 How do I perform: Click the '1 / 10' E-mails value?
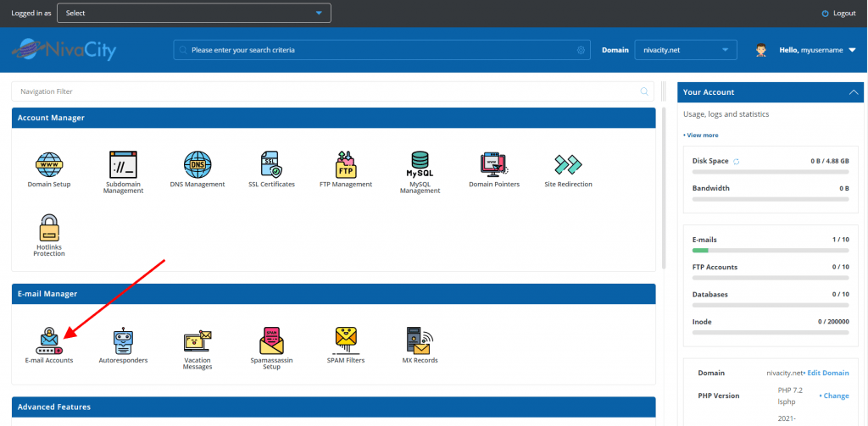click(x=840, y=240)
